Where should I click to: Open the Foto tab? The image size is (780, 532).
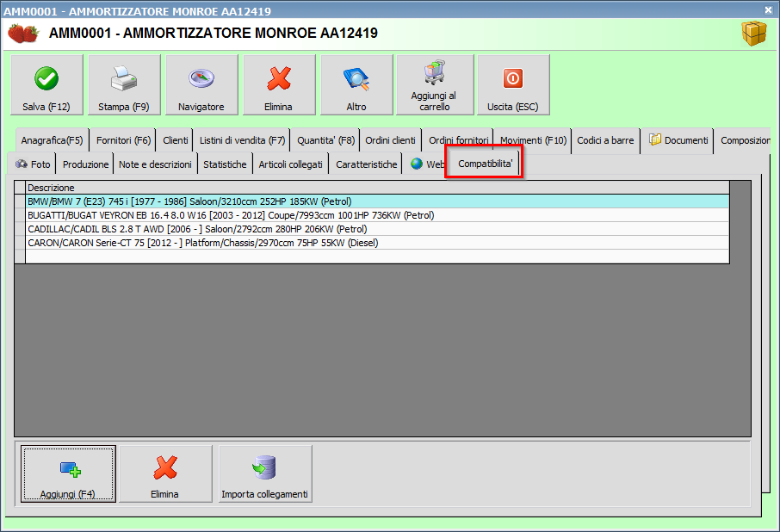[x=33, y=164]
